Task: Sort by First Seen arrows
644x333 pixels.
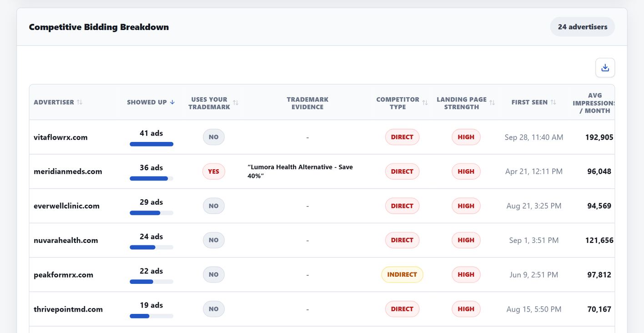Action: (553, 102)
